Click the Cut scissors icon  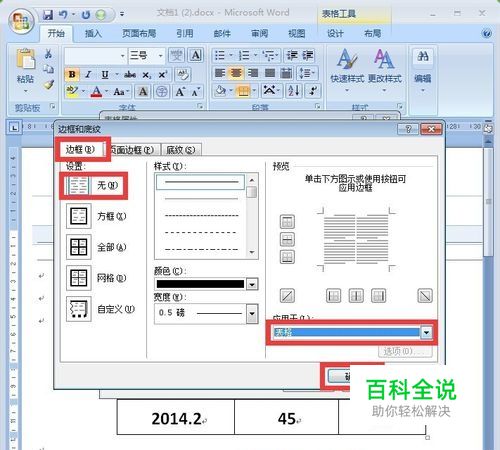tap(49, 54)
